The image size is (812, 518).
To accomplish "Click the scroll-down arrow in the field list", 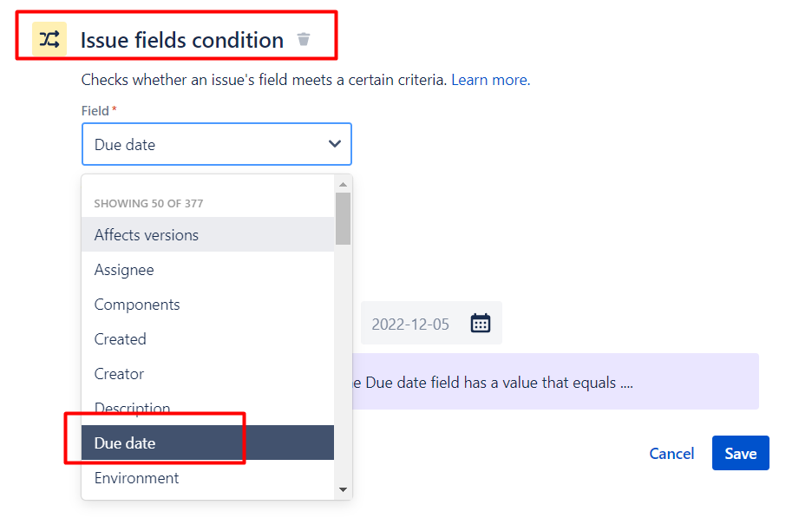I will coord(343,489).
